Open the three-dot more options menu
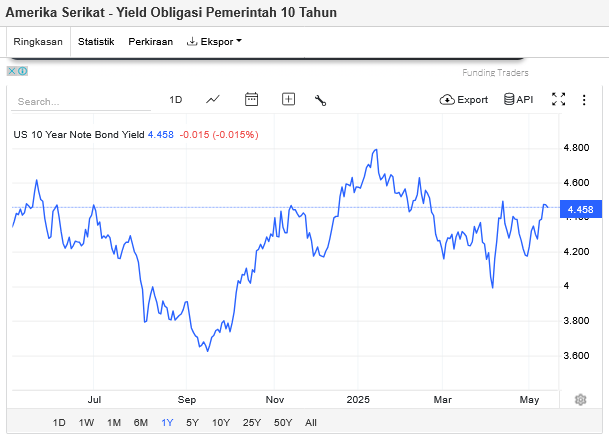Image resolution: width=609 pixels, height=443 pixels. coord(585,99)
